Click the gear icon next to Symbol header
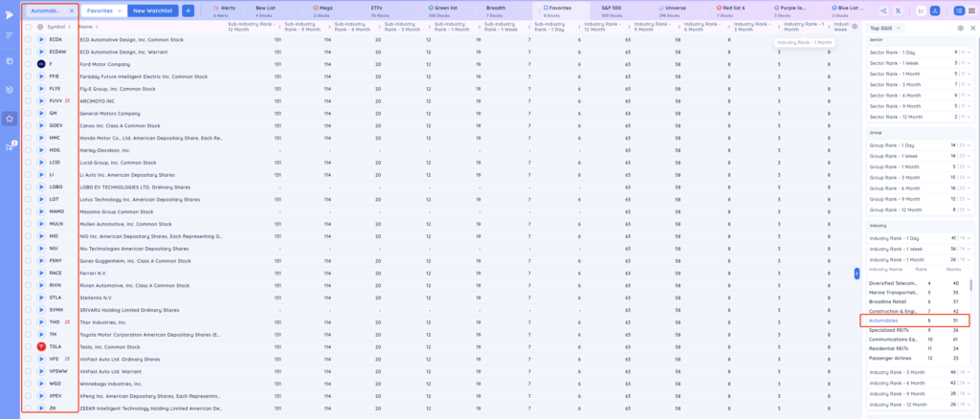Image resolution: width=980 pixels, height=419 pixels. [x=40, y=27]
